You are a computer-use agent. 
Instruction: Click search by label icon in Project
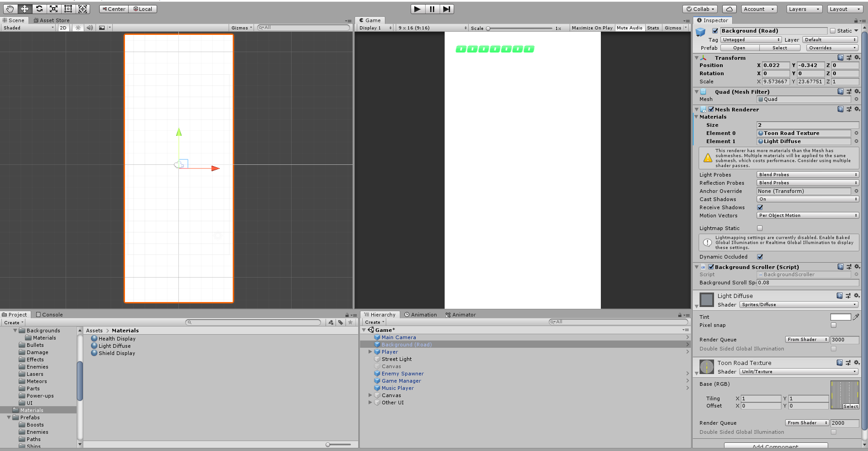[340, 322]
